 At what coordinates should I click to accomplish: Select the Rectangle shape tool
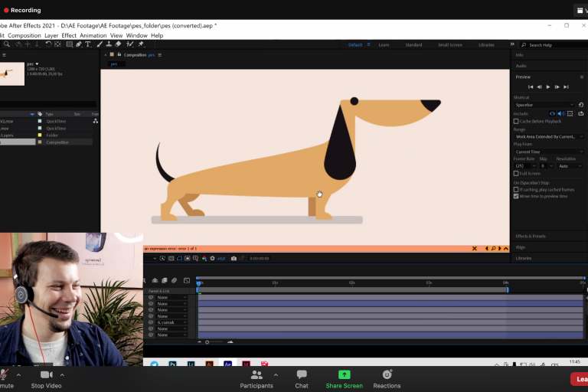click(x=69, y=44)
